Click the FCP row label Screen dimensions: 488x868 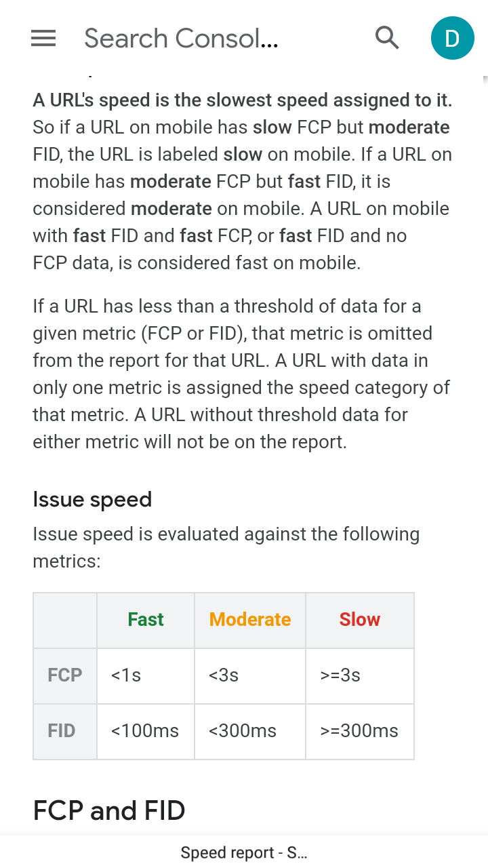point(65,675)
